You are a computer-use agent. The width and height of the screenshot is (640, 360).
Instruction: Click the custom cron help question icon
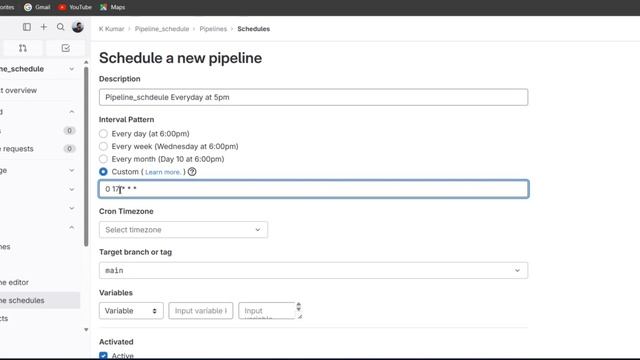pyautogui.click(x=192, y=172)
